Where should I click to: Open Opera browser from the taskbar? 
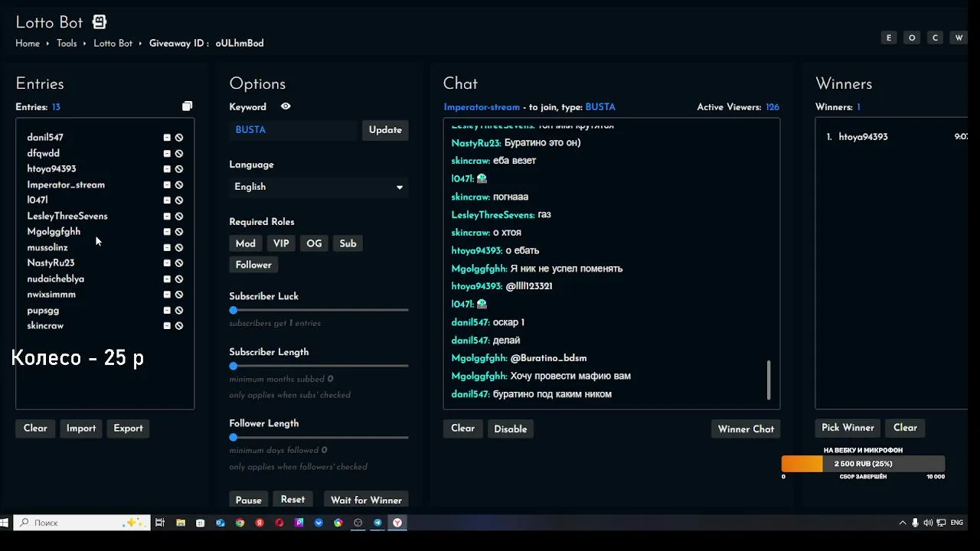click(x=279, y=523)
